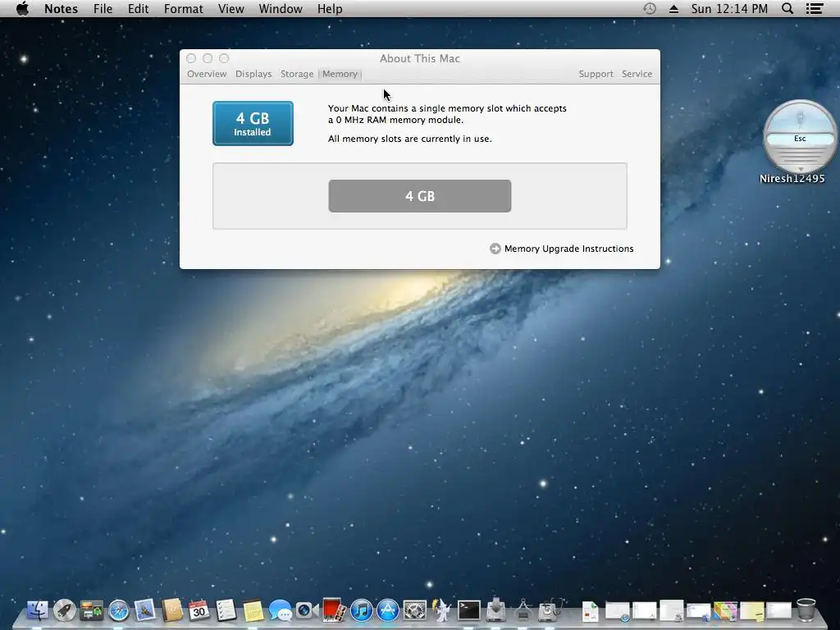Click the blue 4 GB Installed badge
This screenshot has width=840, height=630.
[253, 123]
